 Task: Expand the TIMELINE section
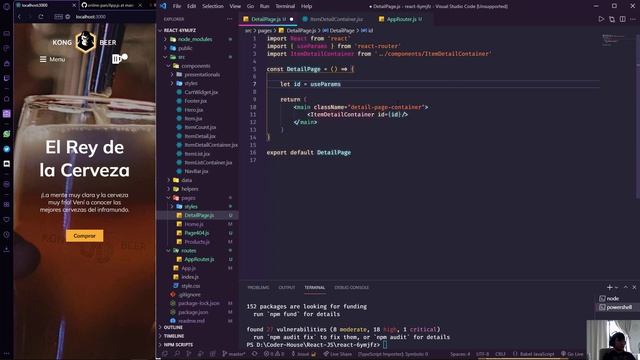click(174, 336)
